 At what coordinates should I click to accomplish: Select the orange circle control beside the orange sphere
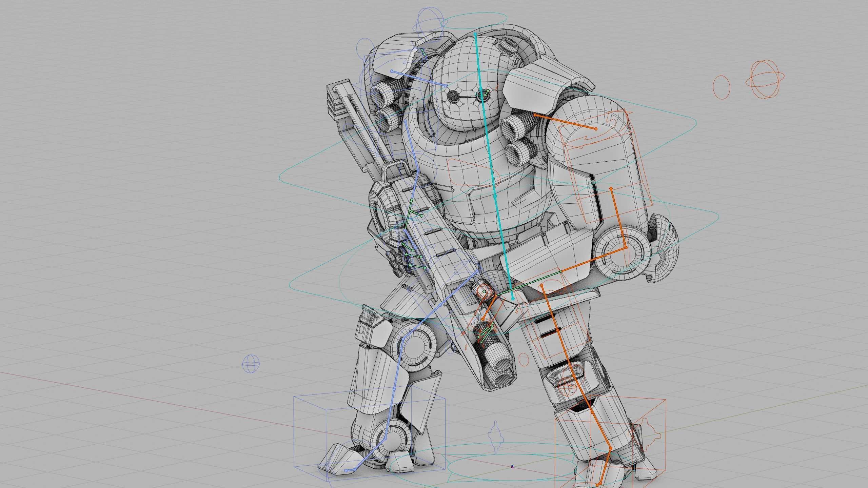coord(722,87)
